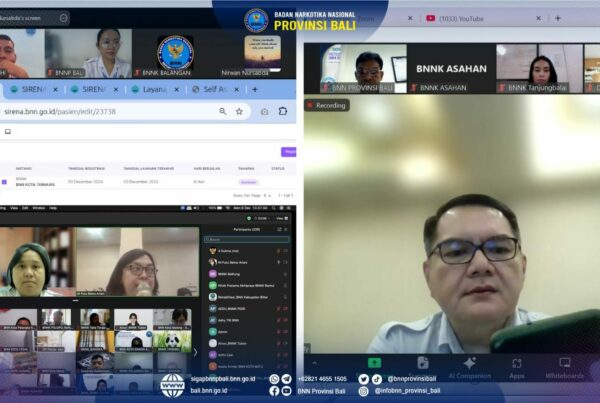
Task: Open the Help menu in Mac menu bar
Action: coord(53,208)
